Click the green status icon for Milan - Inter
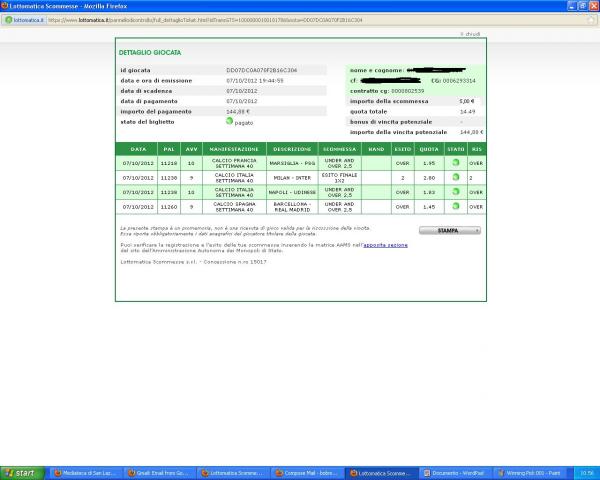The width and height of the screenshot is (600, 480). point(456,177)
